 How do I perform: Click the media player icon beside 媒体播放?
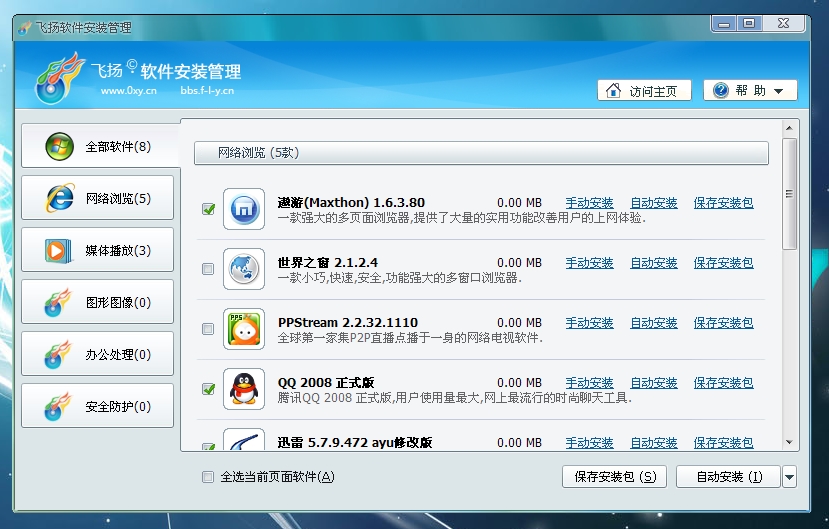pos(58,250)
